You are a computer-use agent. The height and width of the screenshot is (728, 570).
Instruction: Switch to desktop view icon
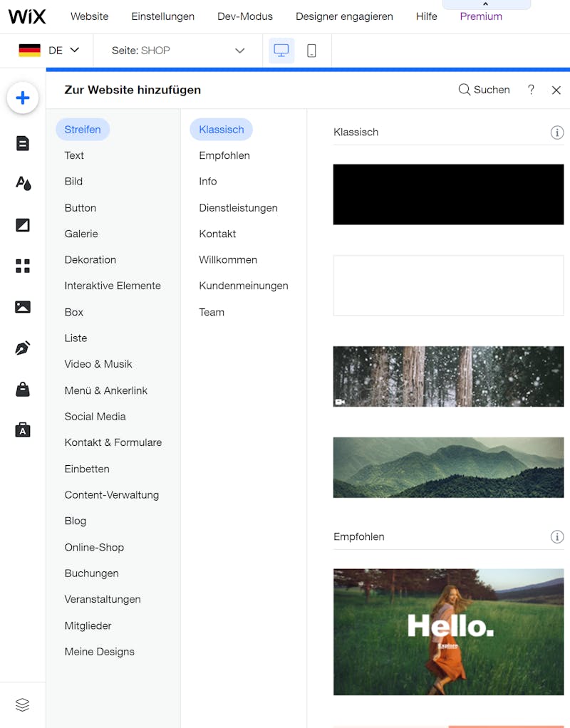[x=281, y=50]
